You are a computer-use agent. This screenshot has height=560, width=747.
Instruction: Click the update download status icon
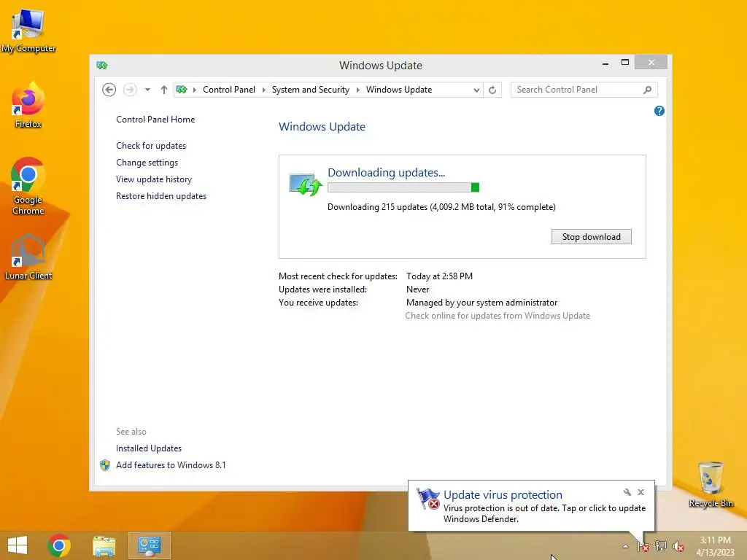pyautogui.click(x=306, y=184)
